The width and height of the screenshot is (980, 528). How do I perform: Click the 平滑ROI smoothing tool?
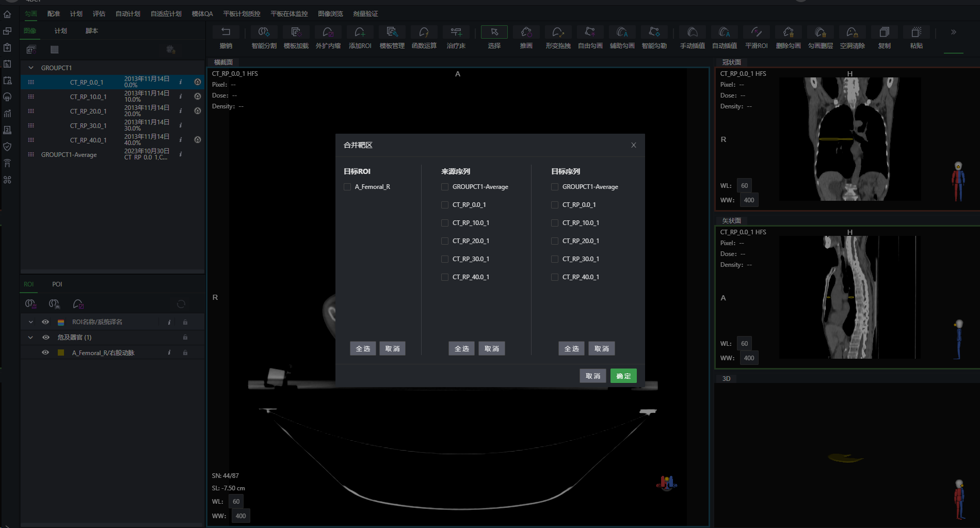click(x=757, y=33)
